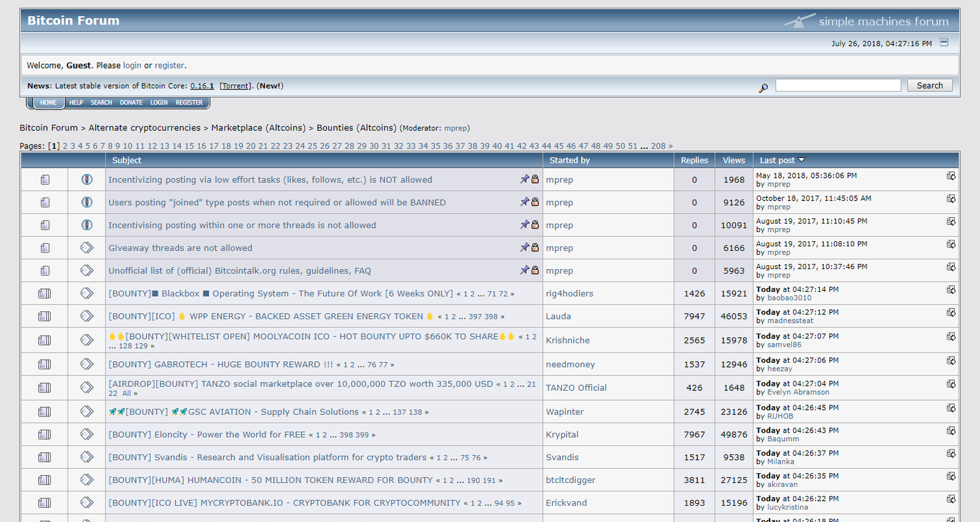This screenshot has width=980, height=522.
Task: Open All pages link of TANZO thread
Action: pyautogui.click(x=126, y=394)
